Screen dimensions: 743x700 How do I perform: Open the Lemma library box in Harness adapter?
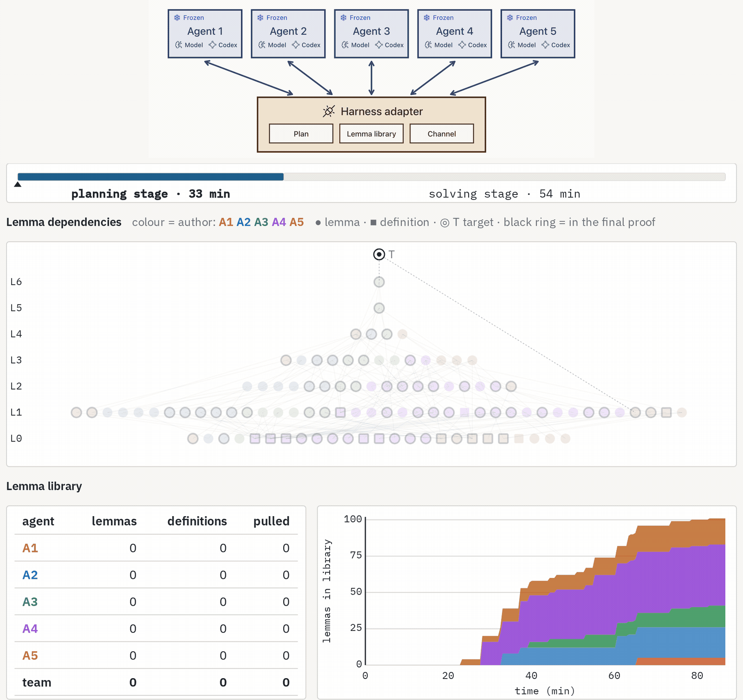371,134
